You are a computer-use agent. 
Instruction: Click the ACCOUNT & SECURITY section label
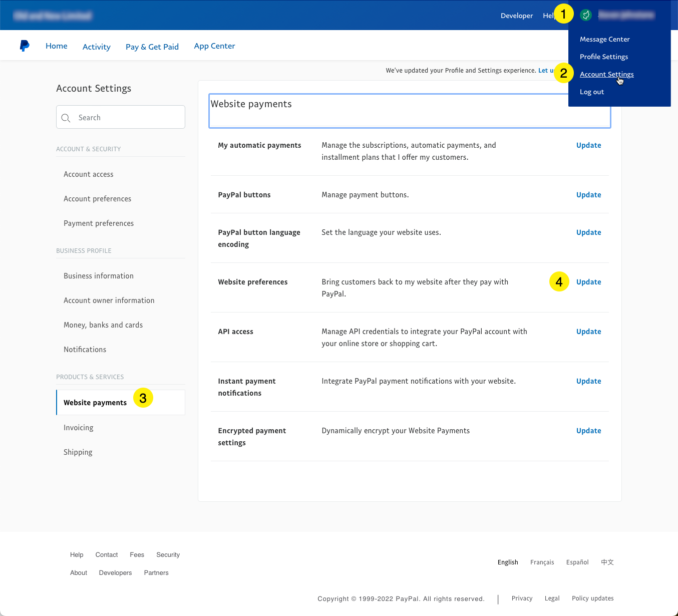pyautogui.click(x=89, y=149)
